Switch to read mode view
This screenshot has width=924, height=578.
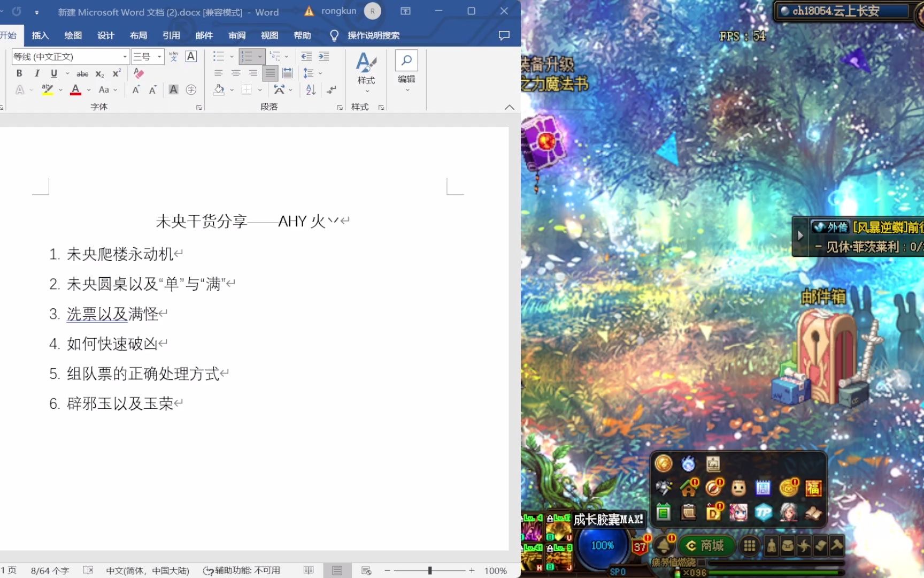(x=309, y=571)
